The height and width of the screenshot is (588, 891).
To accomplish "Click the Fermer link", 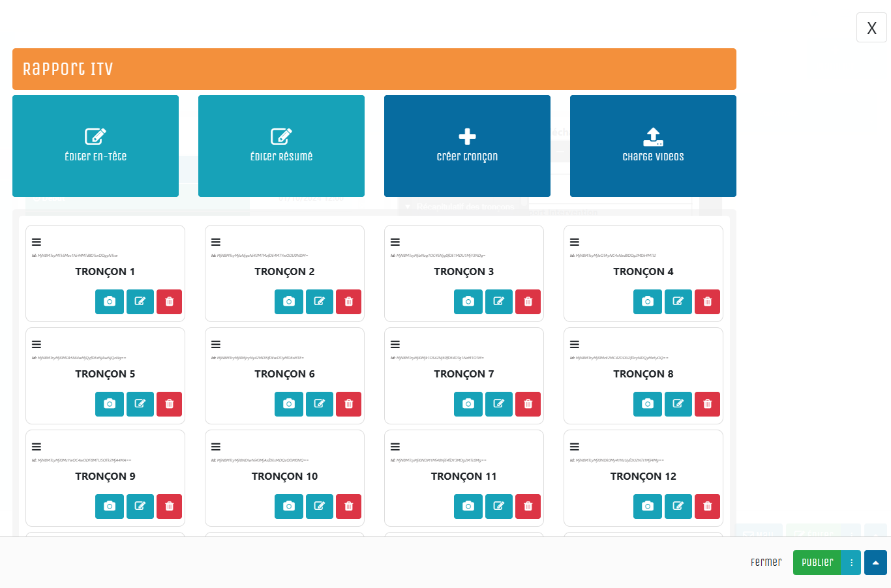I will (766, 563).
